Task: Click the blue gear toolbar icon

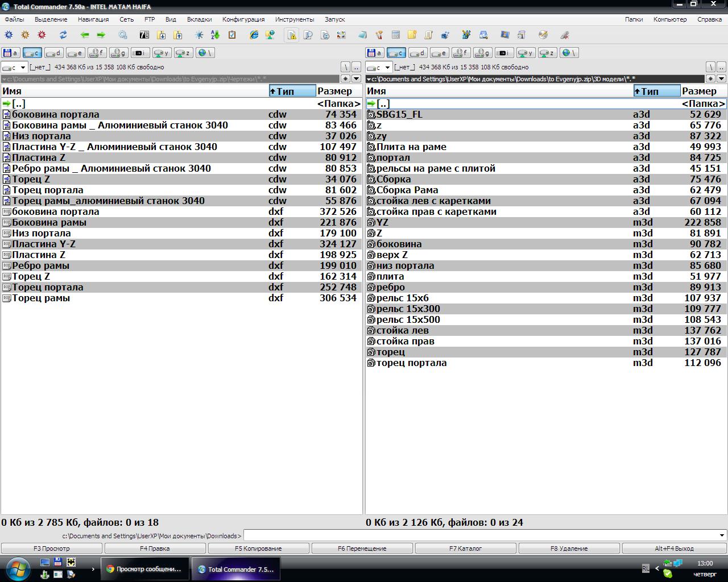Action: click(x=9, y=35)
